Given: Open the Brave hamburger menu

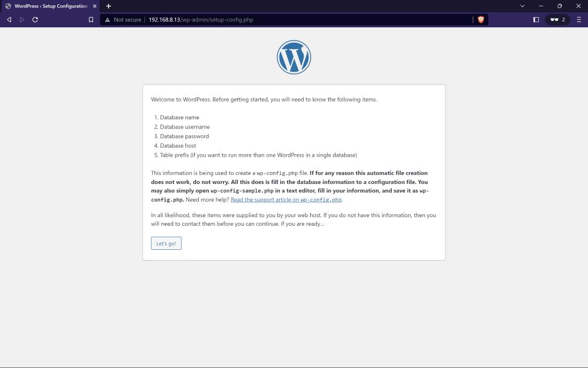Looking at the screenshot, I should point(579,19).
